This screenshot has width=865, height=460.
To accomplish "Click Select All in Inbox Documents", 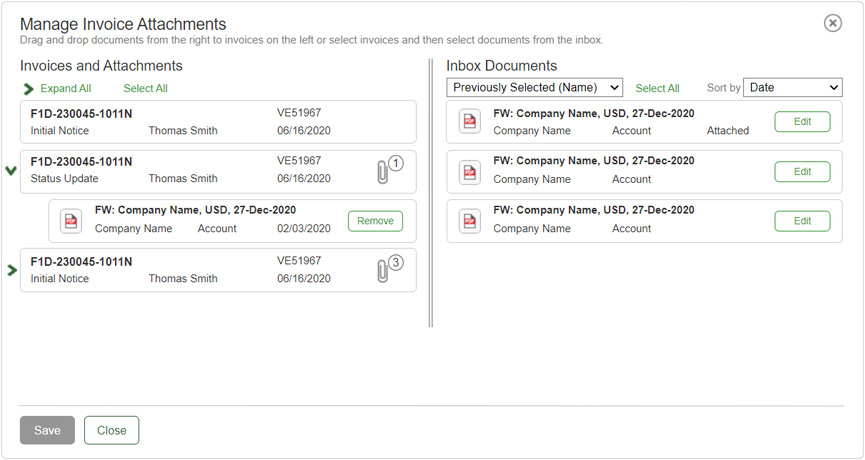I will [657, 89].
